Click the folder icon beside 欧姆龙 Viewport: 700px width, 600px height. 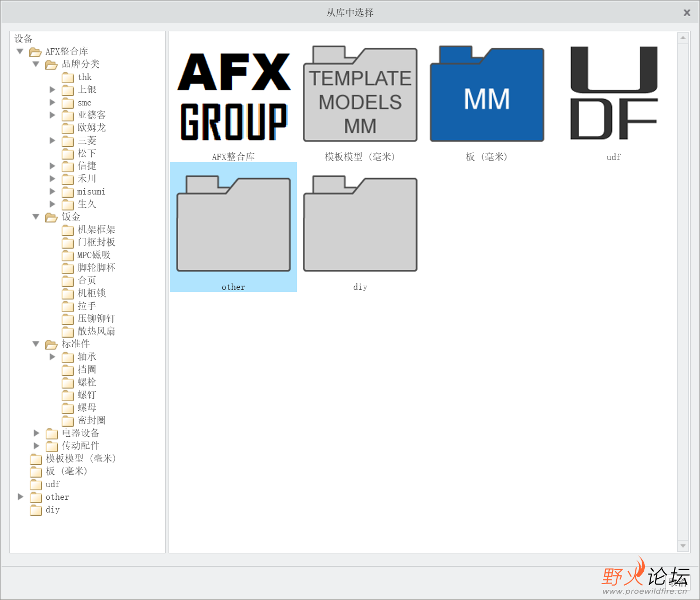67,128
